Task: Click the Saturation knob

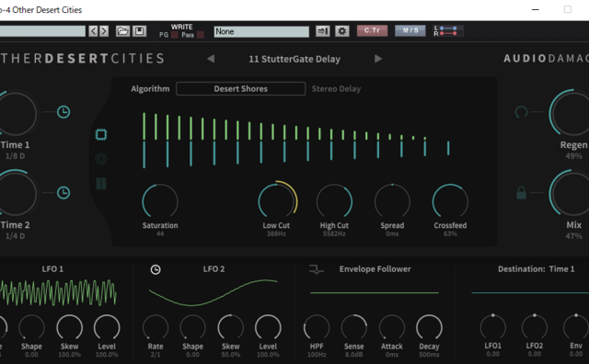Action: coord(160,201)
